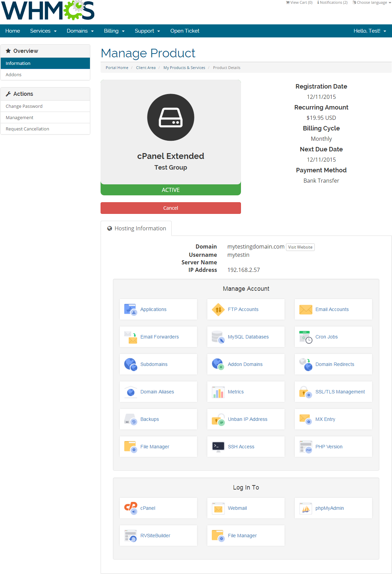Open Ticket from navigation bar
Screen dimensions: 392x574
(185, 31)
